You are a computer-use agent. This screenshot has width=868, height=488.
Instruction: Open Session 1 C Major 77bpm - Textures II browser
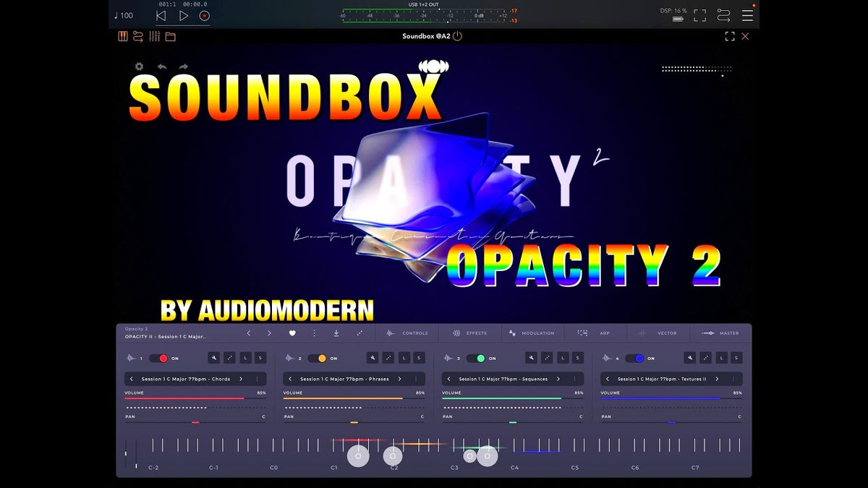[x=662, y=379]
